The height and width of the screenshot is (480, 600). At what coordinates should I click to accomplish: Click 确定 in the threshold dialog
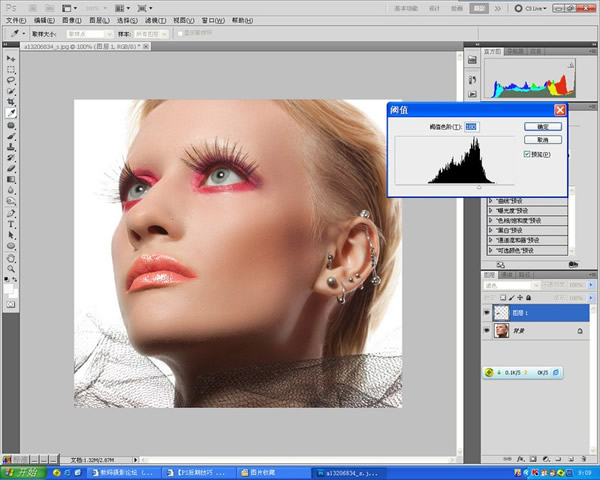point(543,127)
